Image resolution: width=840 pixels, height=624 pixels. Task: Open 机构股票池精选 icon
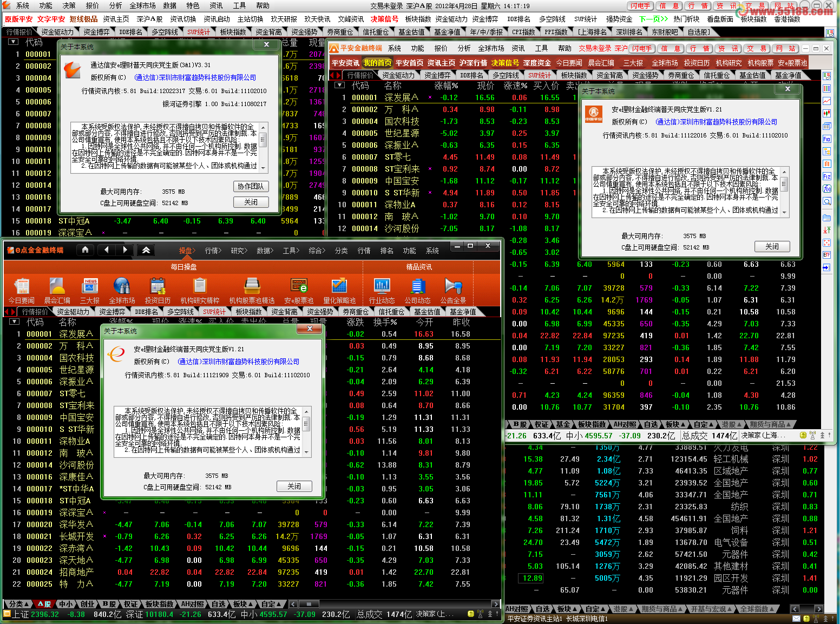pos(252,291)
